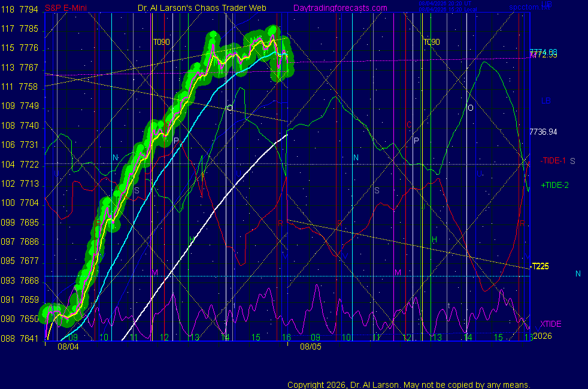Click the '7772.93' price readout

pyautogui.click(x=543, y=55)
